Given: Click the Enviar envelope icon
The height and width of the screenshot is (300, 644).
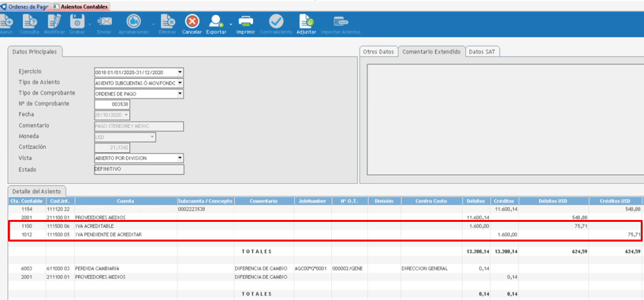Looking at the screenshot, I should coord(104,22).
